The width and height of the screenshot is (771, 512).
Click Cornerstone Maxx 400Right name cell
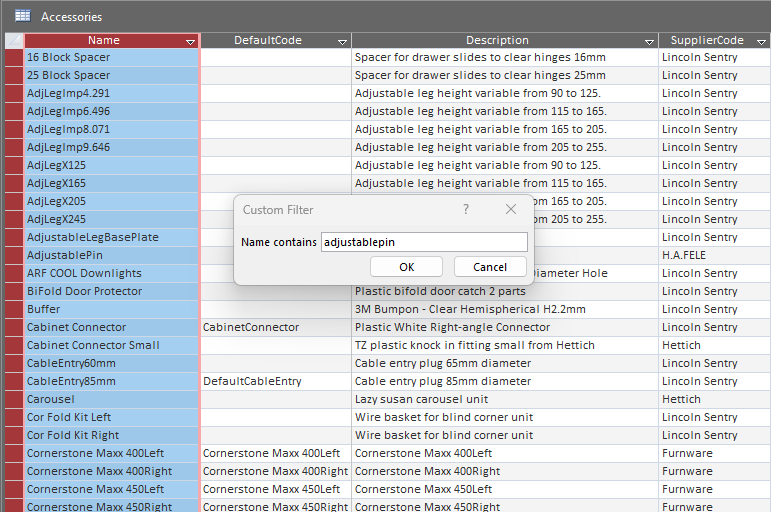click(x=111, y=471)
